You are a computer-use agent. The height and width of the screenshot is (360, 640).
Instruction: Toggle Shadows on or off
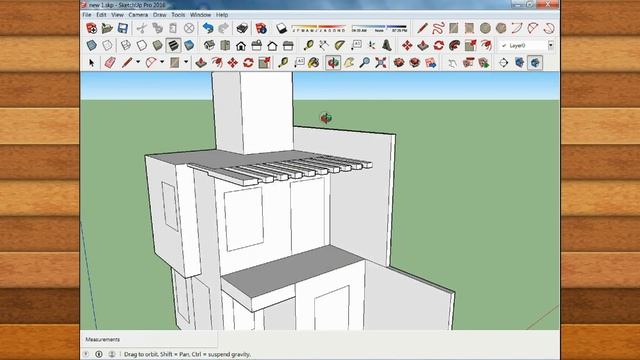[x=281, y=28]
